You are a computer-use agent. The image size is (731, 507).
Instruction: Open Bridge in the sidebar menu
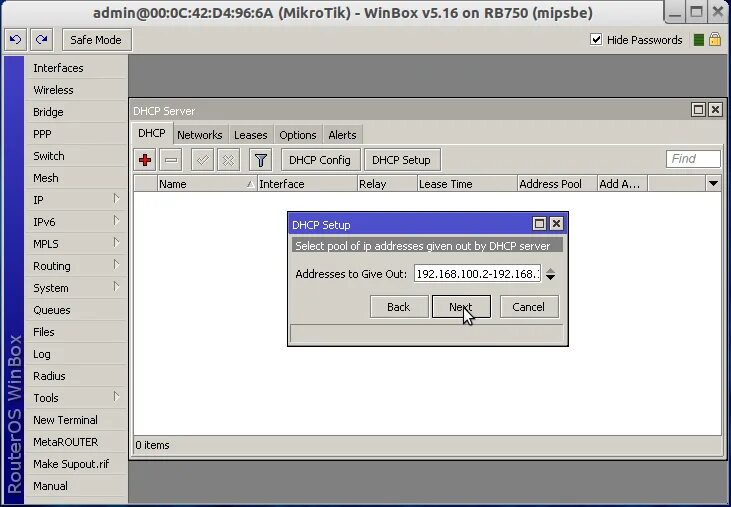coord(76,112)
